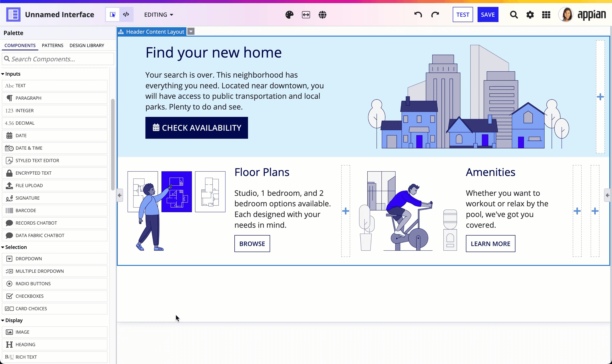This screenshot has width=612, height=364.
Task: Switch to the DESIGN LIBRARY tab
Action: [x=87, y=45]
